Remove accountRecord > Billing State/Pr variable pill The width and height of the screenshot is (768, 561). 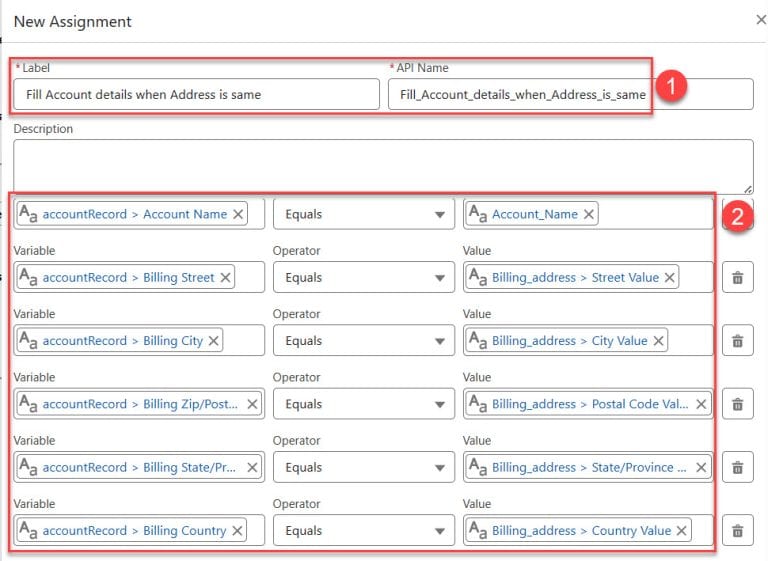tap(252, 467)
